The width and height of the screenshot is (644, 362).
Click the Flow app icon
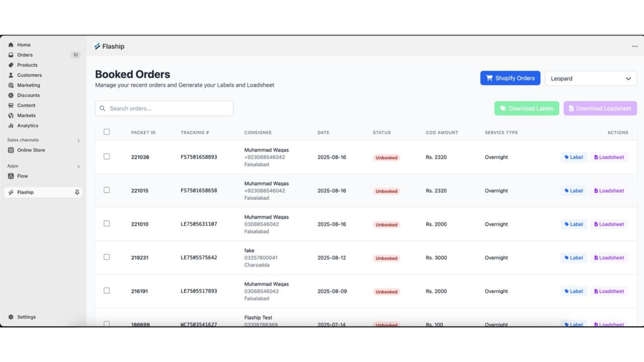point(11,176)
